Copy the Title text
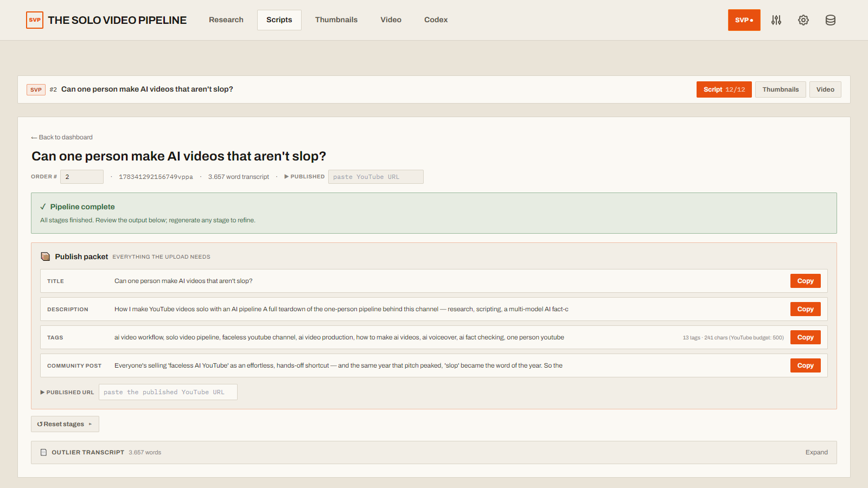Viewport: 868px width, 488px height. (806, 281)
